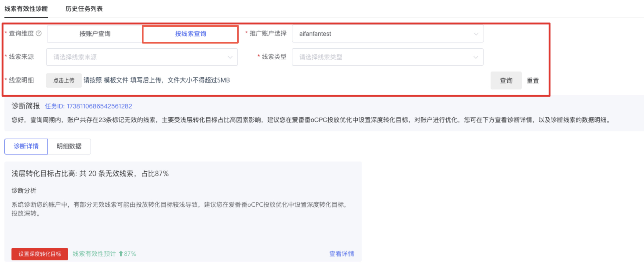
Task: Switch to the 历史任务列表 tab
Action: [x=84, y=9]
